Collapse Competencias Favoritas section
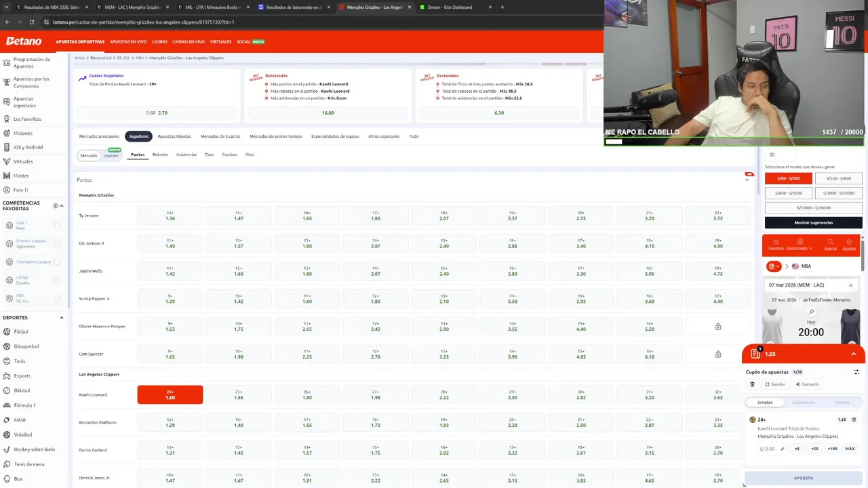The width and height of the screenshot is (868, 488). pos(62,205)
